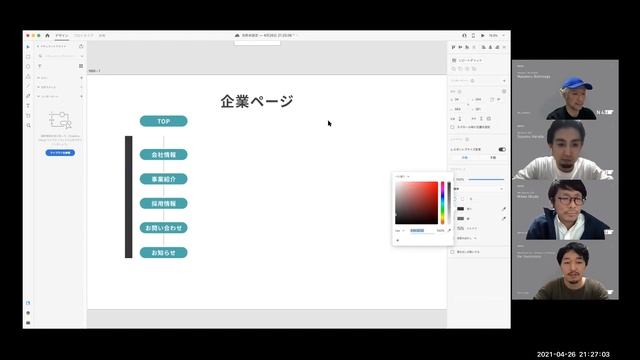Click the cloud document icon beside the title
The height and width of the screenshot is (360, 640).
tap(237, 36)
